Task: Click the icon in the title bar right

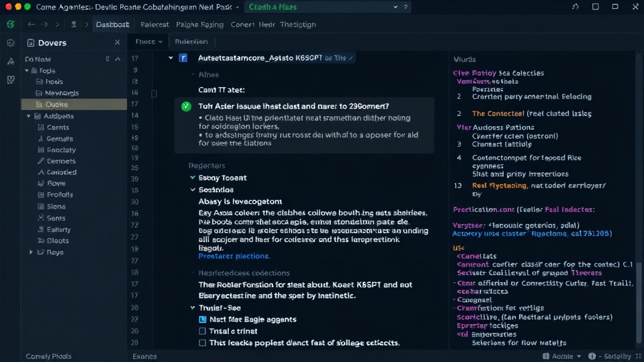Action: pyautogui.click(x=575, y=6)
